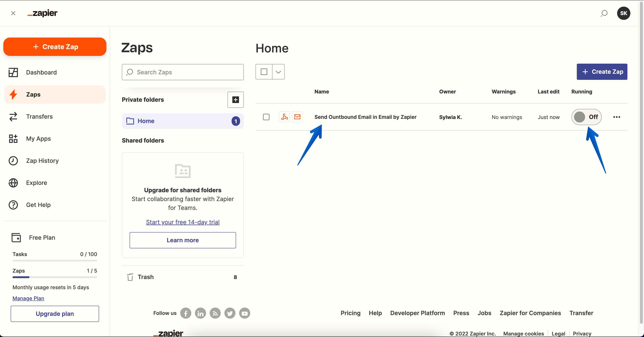The height and width of the screenshot is (337, 644).
Task: View Zap History
Action: point(55,161)
